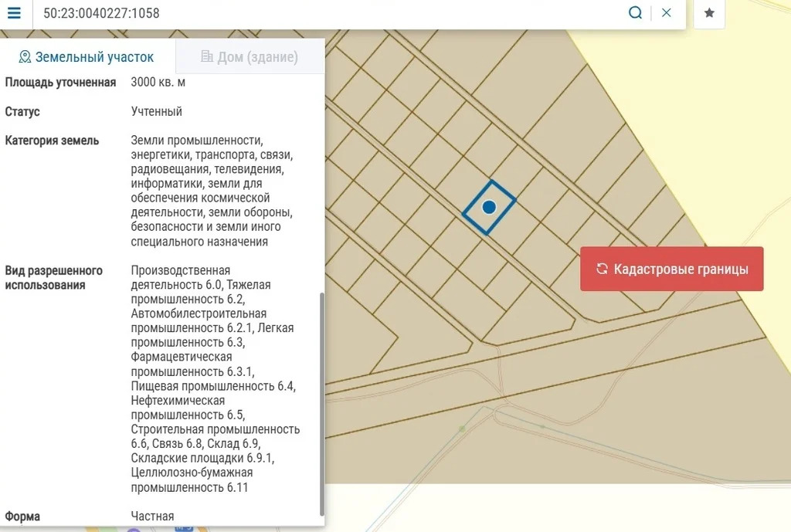Click the map pin icon on Земельный участок tab
The height and width of the screenshot is (532, 791).
click(x=25, y=57)
